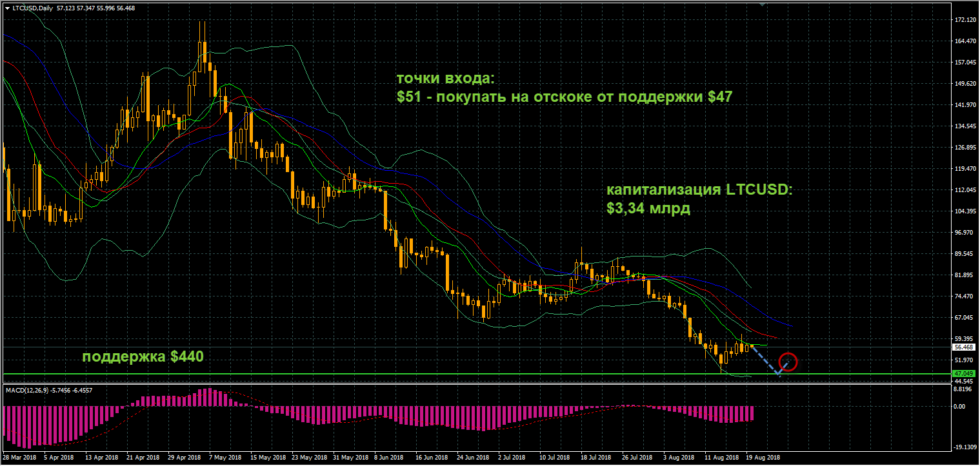The image size is (980, 466).
Task: Click the OHLC values 57.123 57.347 55.996 56.468
Action: [x=95, y=8]
